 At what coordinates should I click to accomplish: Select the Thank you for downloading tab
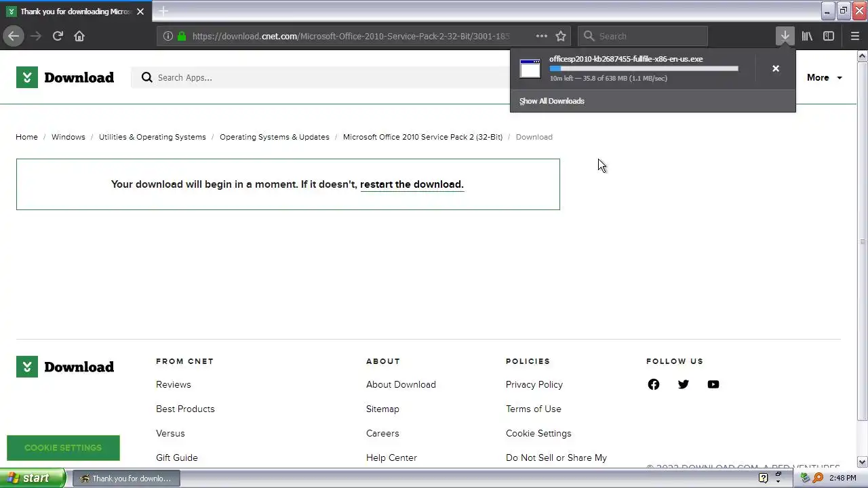(75, 12)
